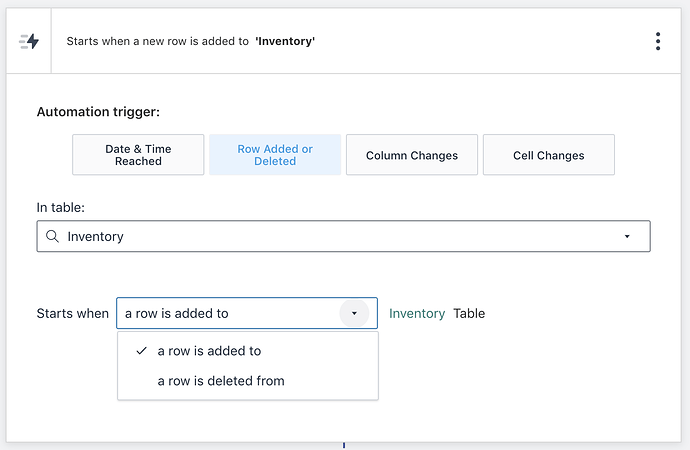Click the 'Automation trigger:' label
Screen dimensions: 690x450
point(98,113)
